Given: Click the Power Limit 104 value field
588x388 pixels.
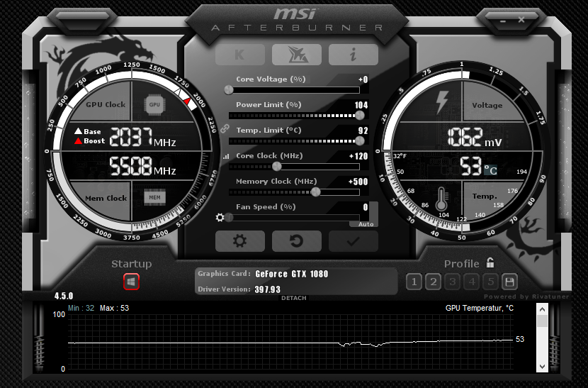Looking at the screenshot, I should [361, 105].
